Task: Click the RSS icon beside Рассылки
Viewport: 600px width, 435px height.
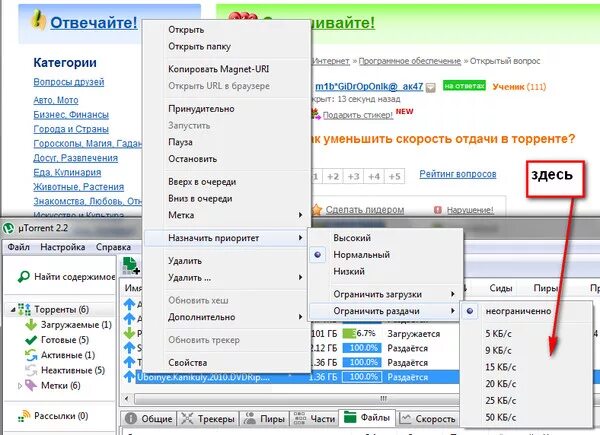Action: (x=24, y=416)
